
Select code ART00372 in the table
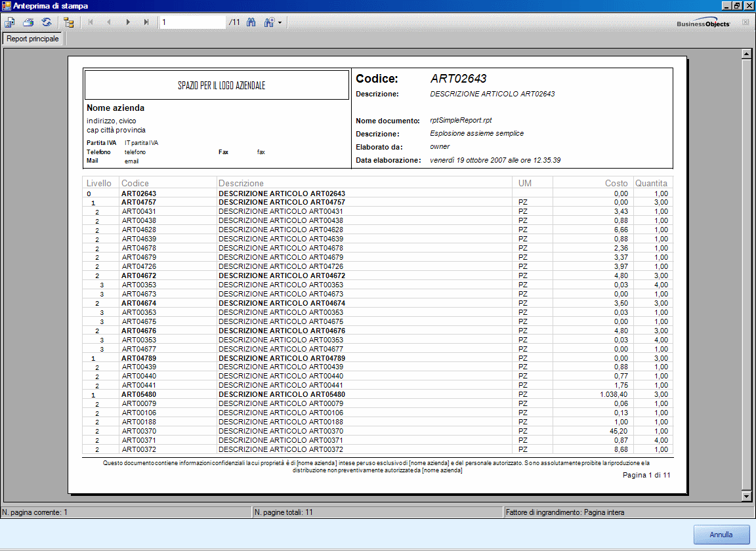(139, 450)
